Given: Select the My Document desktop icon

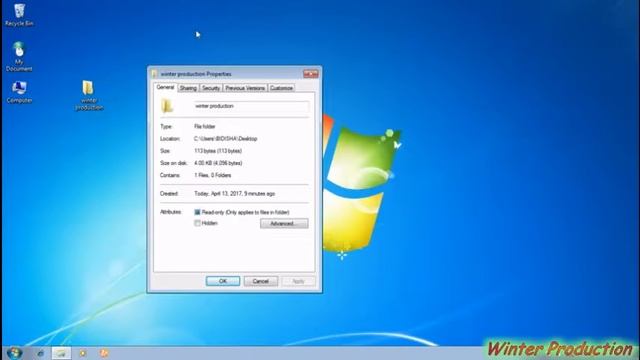Looking at the screenshot, I should 19,56.
